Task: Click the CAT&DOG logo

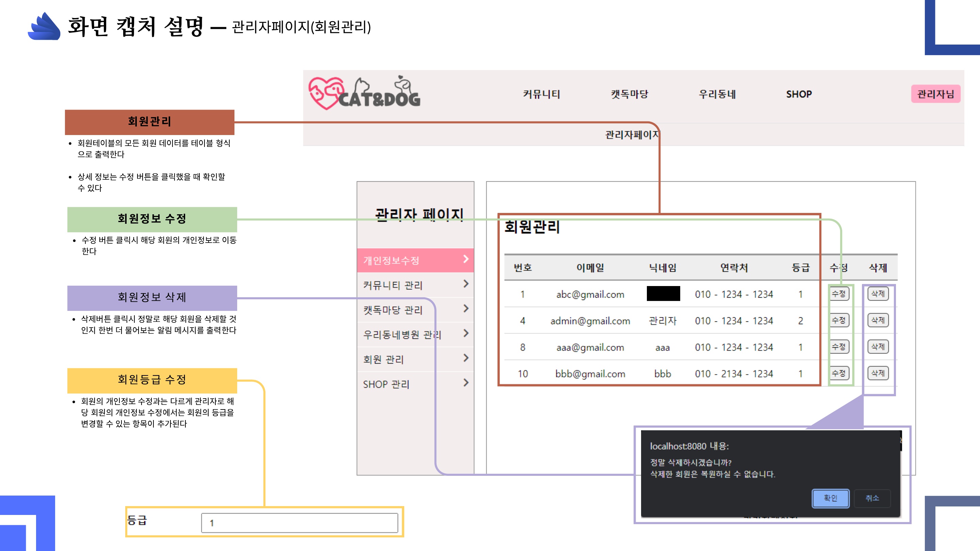Action: [364, 93]
